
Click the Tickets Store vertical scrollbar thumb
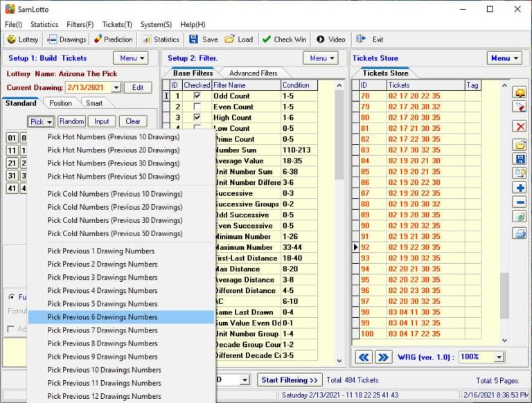504,296
